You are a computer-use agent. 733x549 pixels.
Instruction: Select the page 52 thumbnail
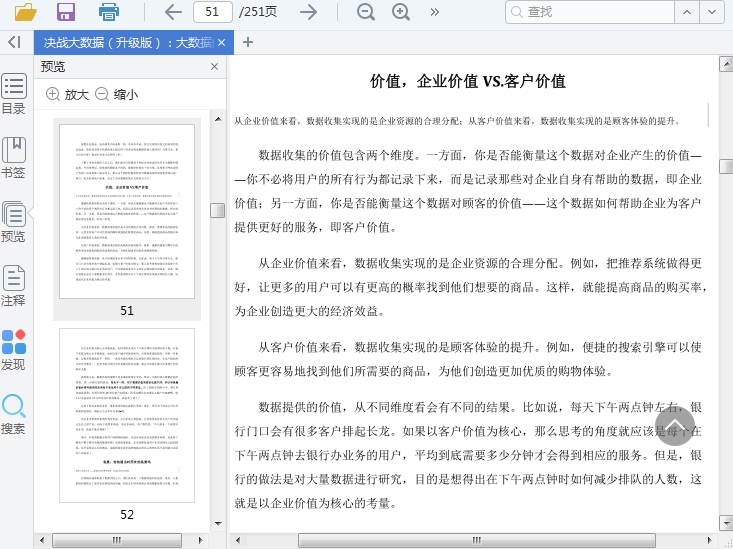(127, 416)
